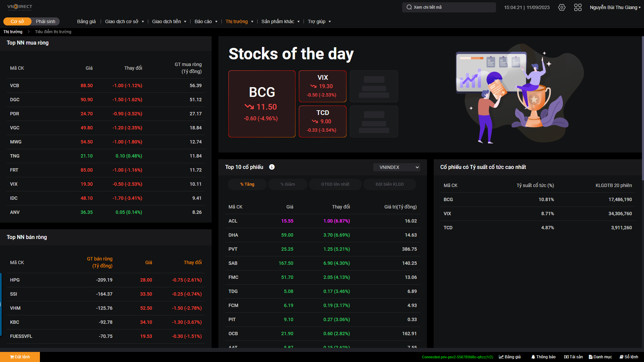
Task: Switch to Cơ sở market mode
Action: click(x=17, y=21)
